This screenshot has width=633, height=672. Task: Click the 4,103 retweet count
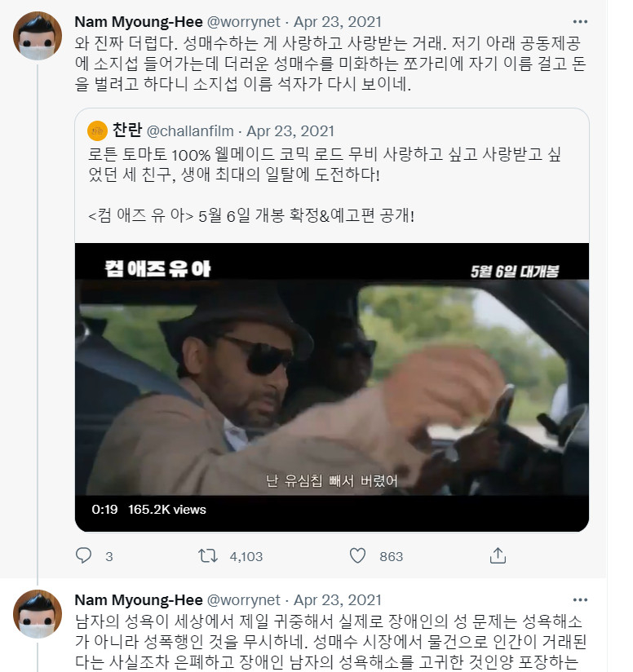246,556
